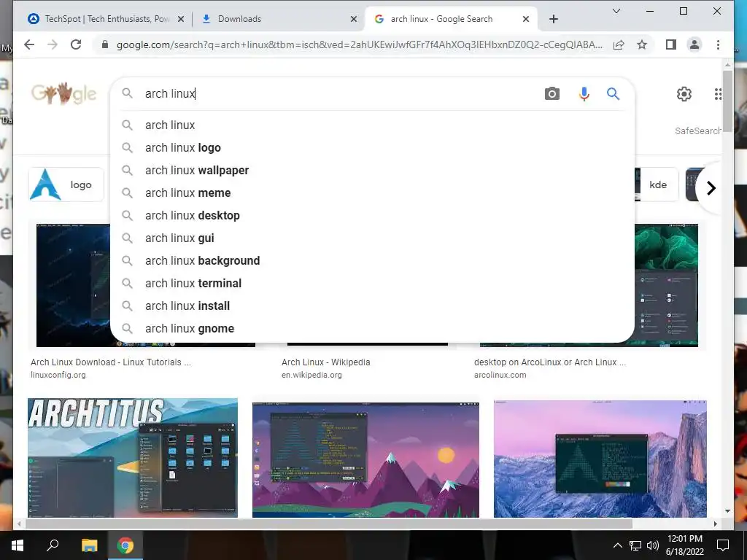Open the Chrome profile avatar

tap(694, 44)
